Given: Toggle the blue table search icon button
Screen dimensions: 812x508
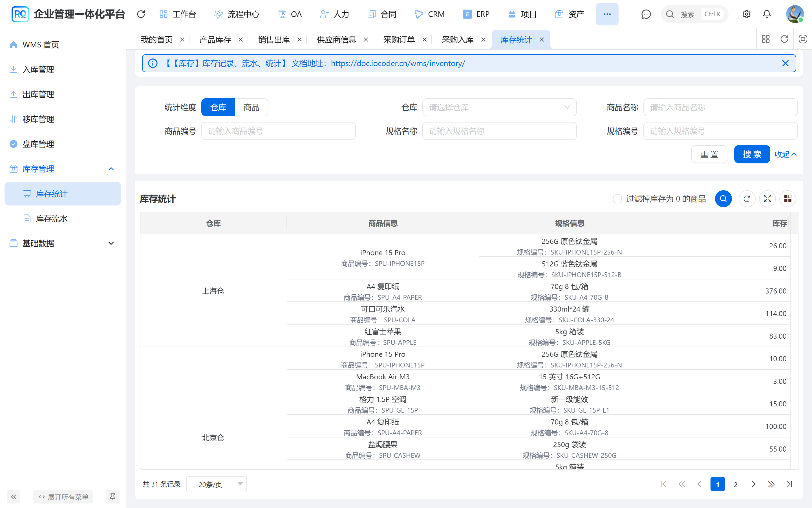Looking at the screenshot, I should [x=723, y=199].
